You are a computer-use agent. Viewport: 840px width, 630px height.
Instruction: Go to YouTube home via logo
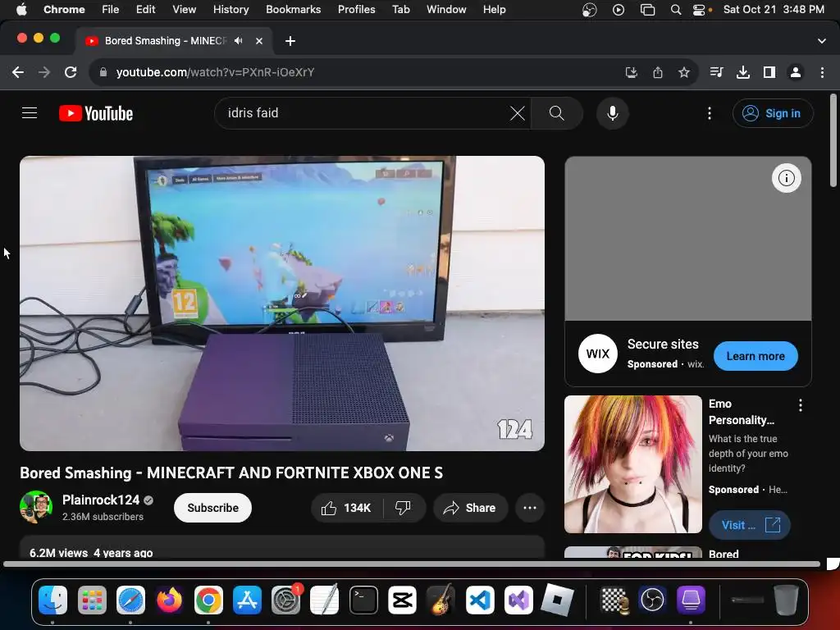[x=96, y=113]
